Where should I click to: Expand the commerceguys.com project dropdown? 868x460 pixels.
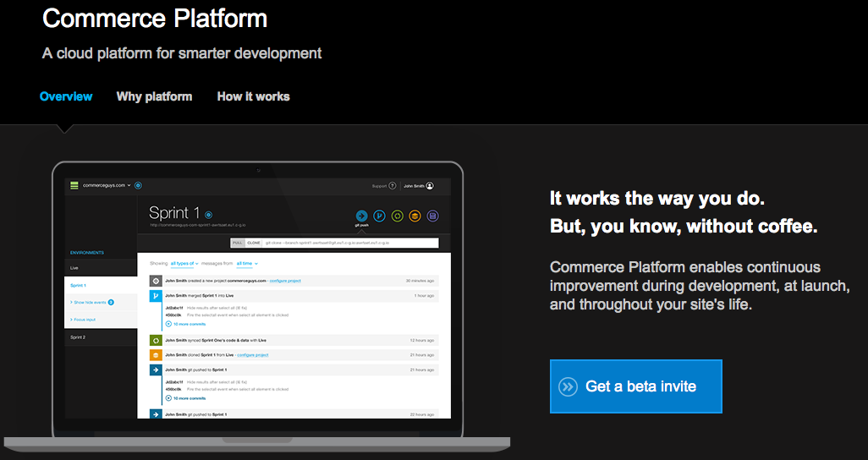(x=107, y=185)
